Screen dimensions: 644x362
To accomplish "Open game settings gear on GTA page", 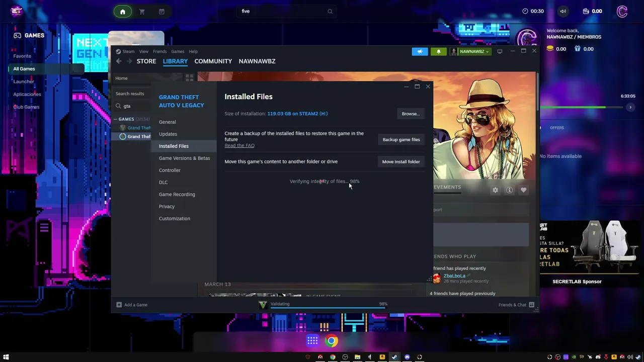I will (x=496, y=190).
